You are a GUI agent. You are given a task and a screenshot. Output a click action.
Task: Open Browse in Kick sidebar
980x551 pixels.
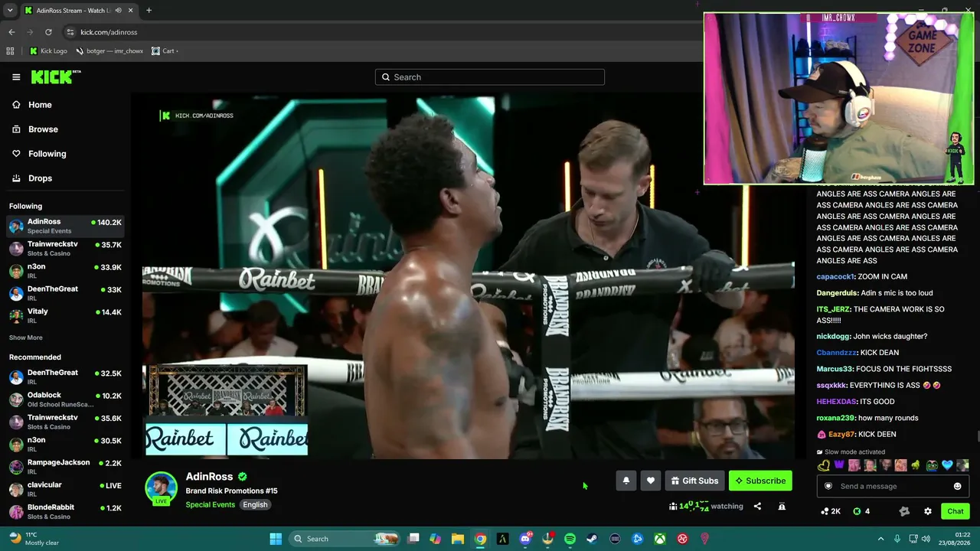(x=43, y=129)
